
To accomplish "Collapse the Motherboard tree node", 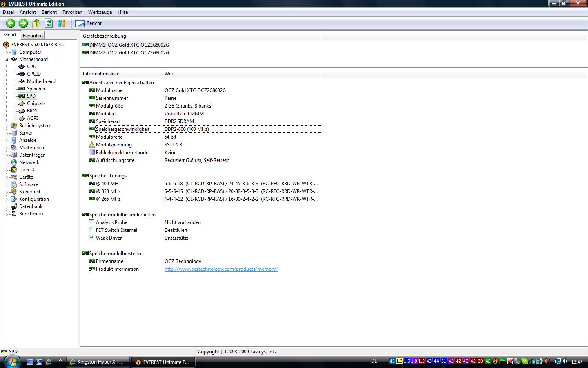I will tap(7, 60).
